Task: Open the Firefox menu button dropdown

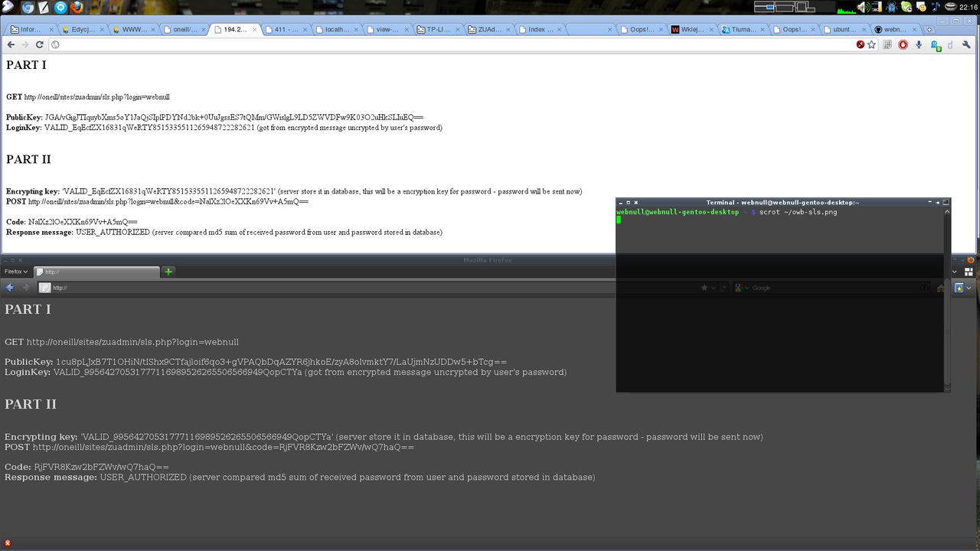Action: click(x=16, y=272)
